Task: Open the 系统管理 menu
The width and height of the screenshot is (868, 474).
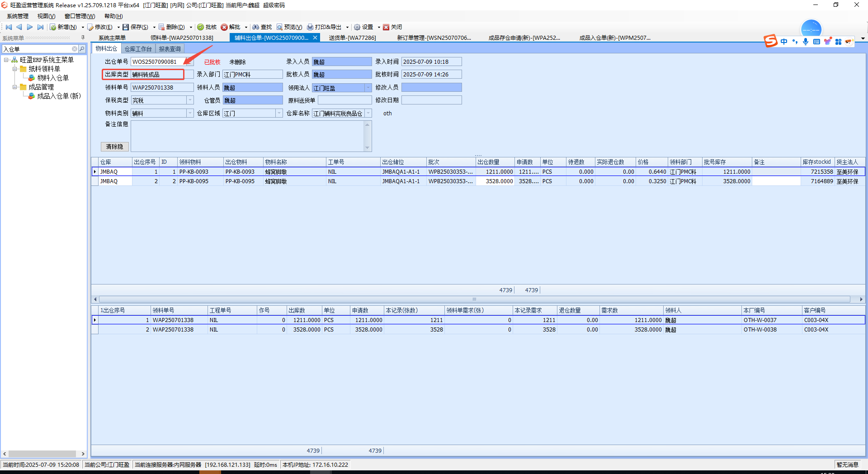Action: click(18, 16)
